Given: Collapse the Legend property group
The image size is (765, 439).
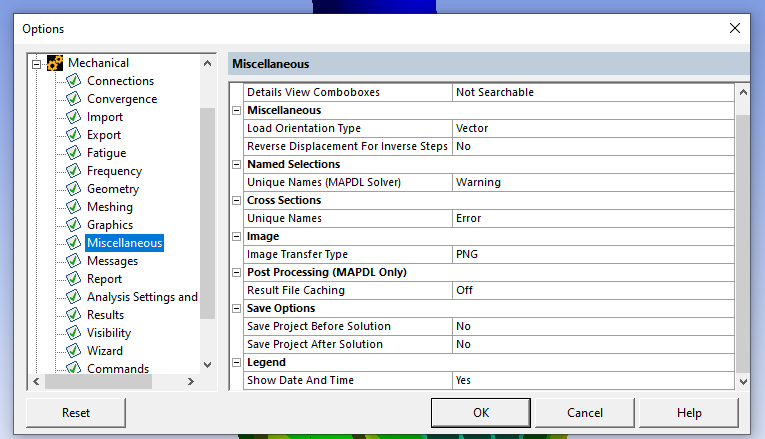Looking at the screenshot, I should 237,362.
